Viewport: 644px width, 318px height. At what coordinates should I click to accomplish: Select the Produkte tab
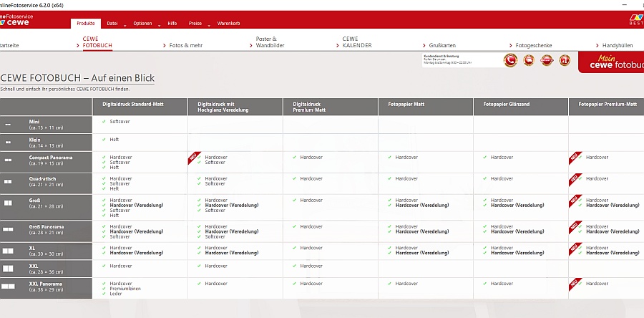pyautogui.click(x=86, y=24)
